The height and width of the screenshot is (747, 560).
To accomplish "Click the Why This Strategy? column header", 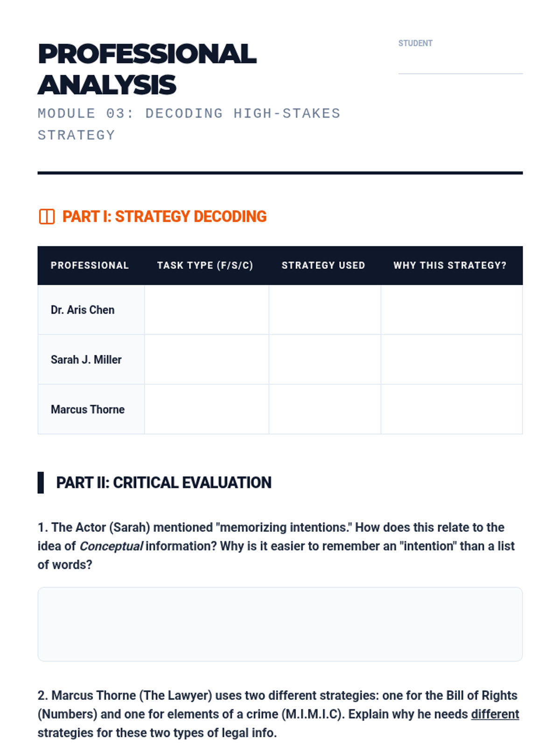I will 450,265.
